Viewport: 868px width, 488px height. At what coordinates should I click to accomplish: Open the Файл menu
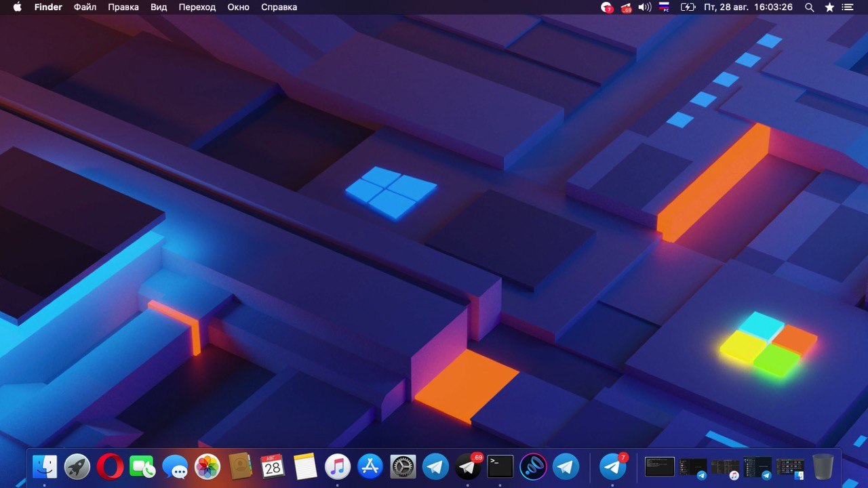pyautogui.click(x=85, y=7)
